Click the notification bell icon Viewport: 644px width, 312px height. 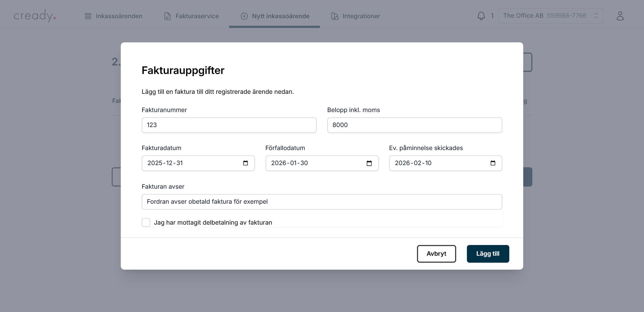(481, 16)
